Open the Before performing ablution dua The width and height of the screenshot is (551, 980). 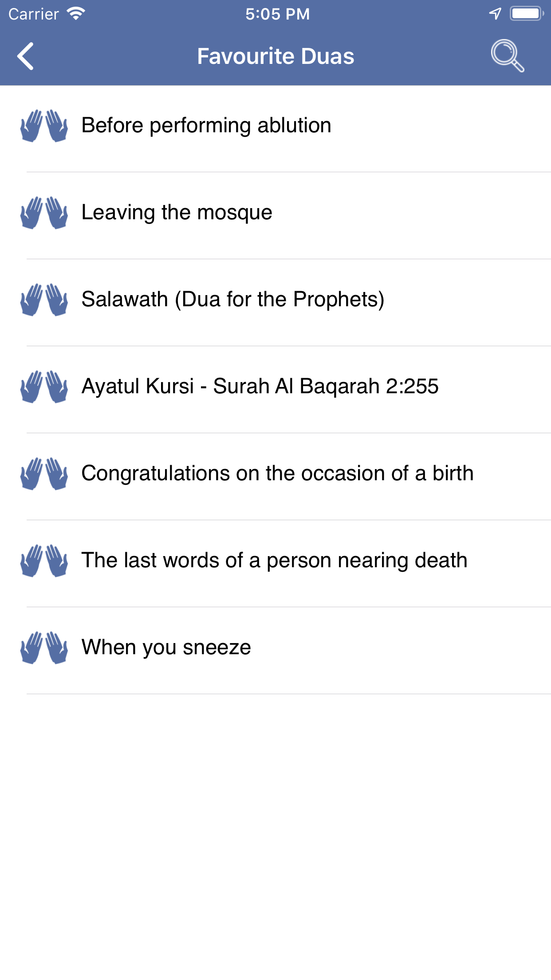point(206,126)
